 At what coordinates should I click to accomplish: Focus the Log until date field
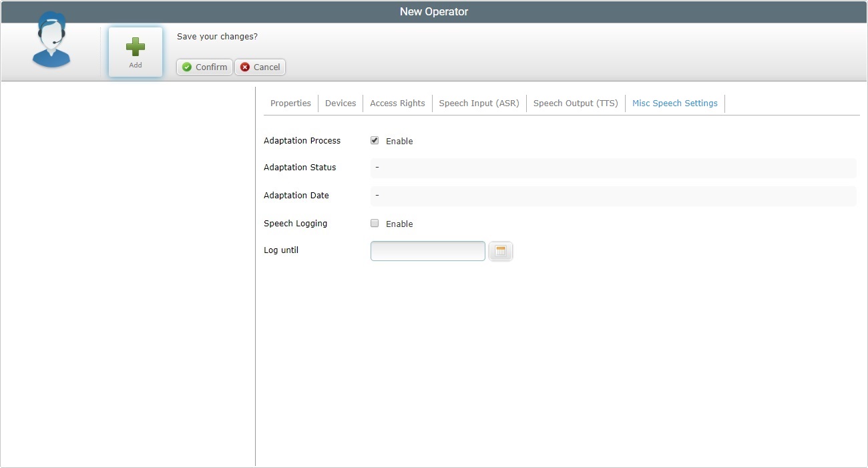tap(427, 251)
